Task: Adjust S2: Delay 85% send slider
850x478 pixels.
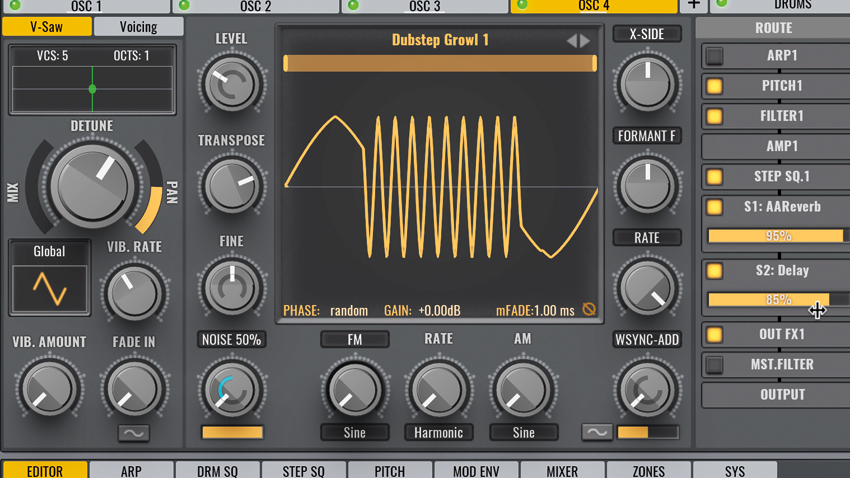Action: click(x=778, y=299)
